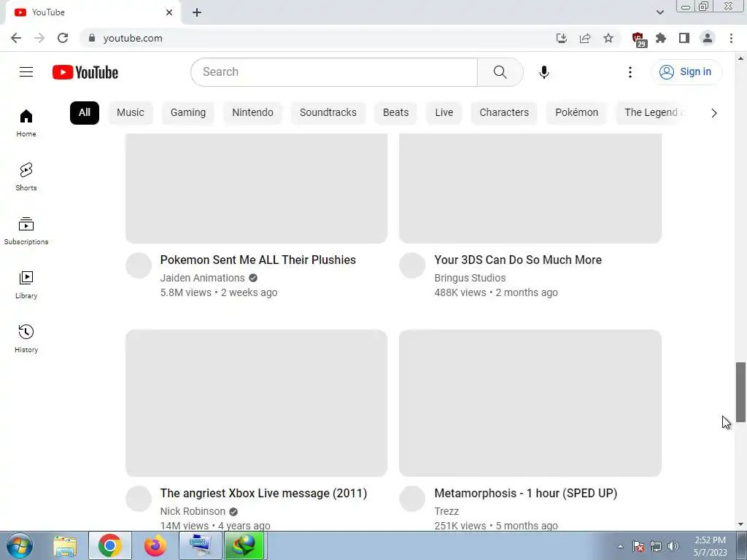The width and height of the screenshot is (747, 560).
Task: Click the YouTube logo
Action: click(x=85, y=72)
